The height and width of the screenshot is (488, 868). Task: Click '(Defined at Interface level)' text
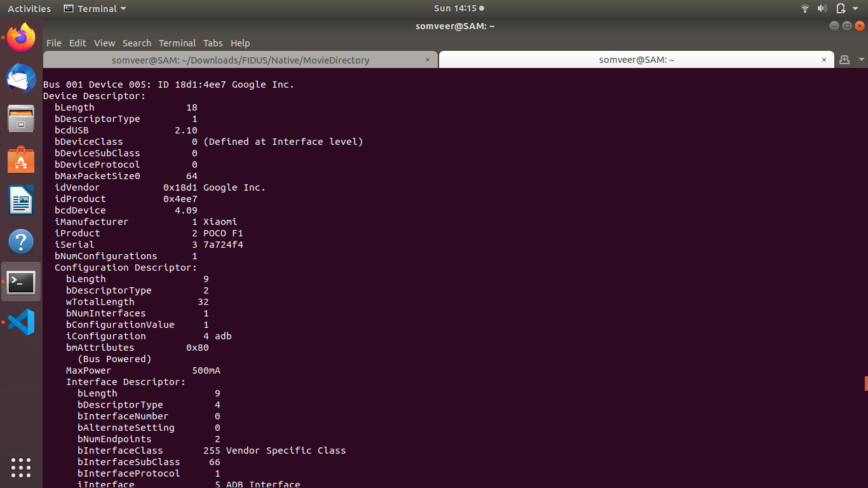coord(283,142)
